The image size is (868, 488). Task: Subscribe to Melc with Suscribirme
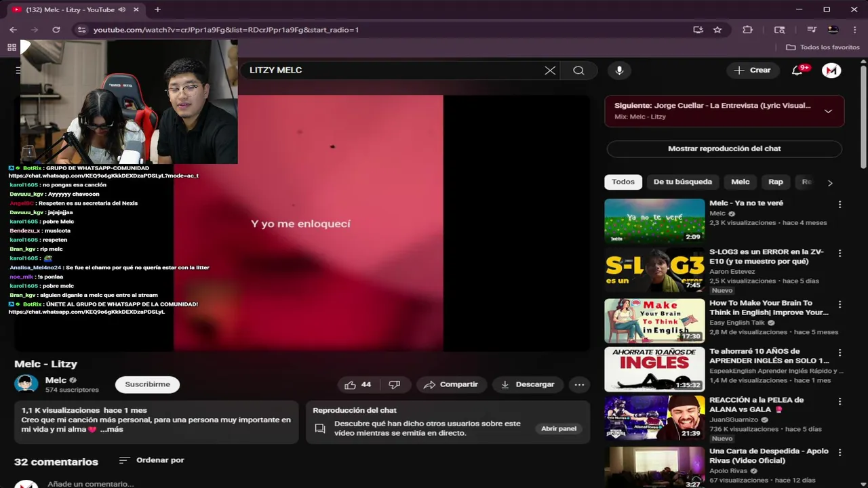tap(147, 384)
